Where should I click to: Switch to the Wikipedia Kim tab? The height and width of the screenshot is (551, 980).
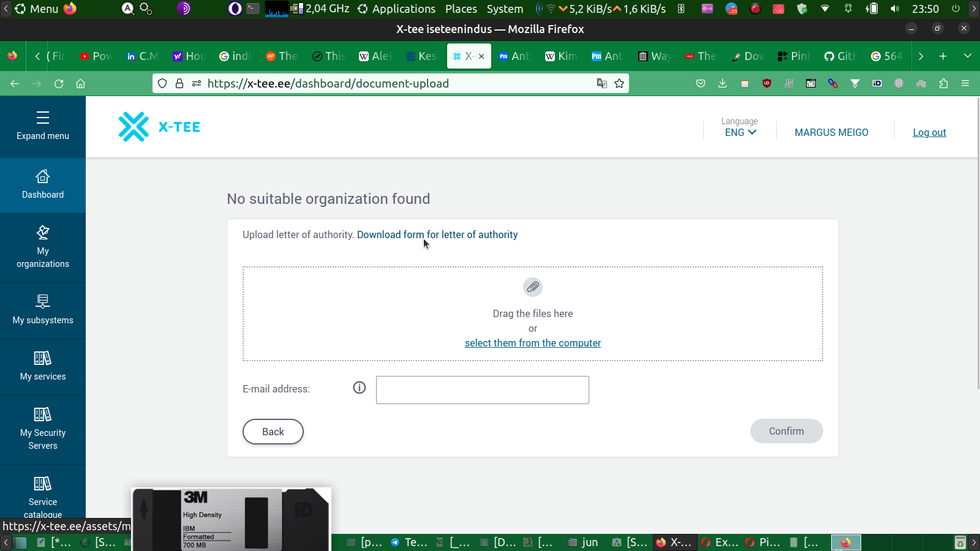point(562,56)
